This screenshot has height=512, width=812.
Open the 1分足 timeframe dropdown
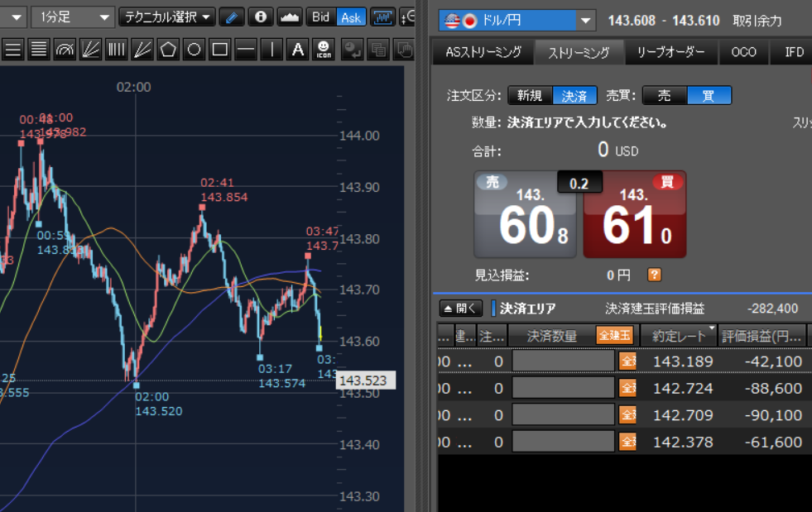point(72,17)
